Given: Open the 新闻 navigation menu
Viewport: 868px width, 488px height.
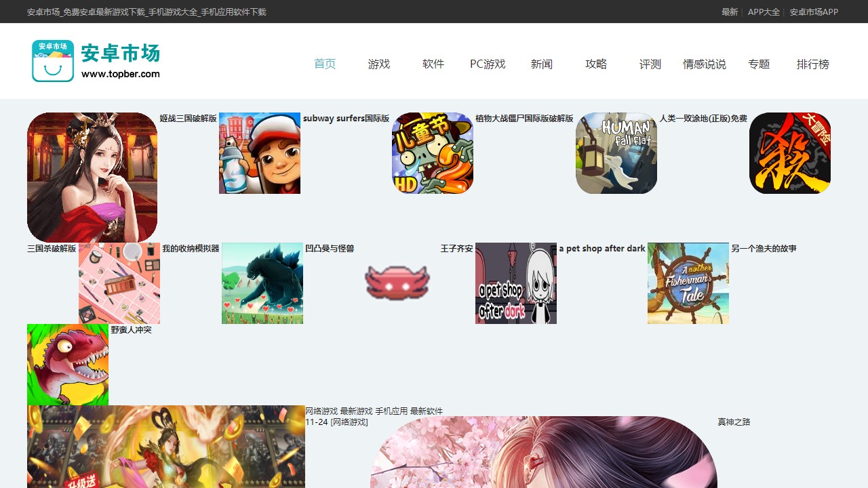Looking at the screenshot, I should click(x=542, y=64).
